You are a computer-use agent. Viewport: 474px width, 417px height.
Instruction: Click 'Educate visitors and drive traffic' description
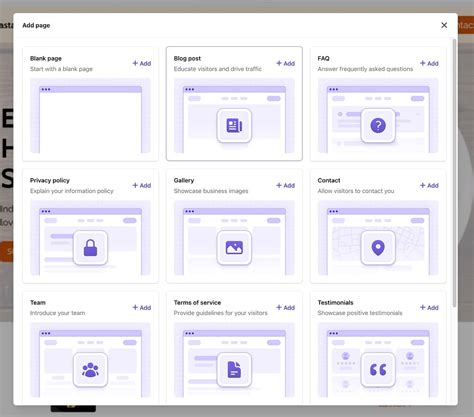(x=218, y=69)
